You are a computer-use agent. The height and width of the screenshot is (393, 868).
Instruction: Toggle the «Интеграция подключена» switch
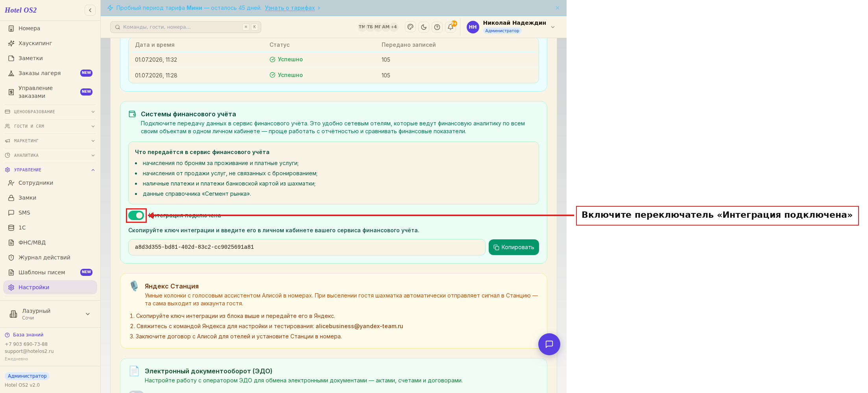pos(136,215)
